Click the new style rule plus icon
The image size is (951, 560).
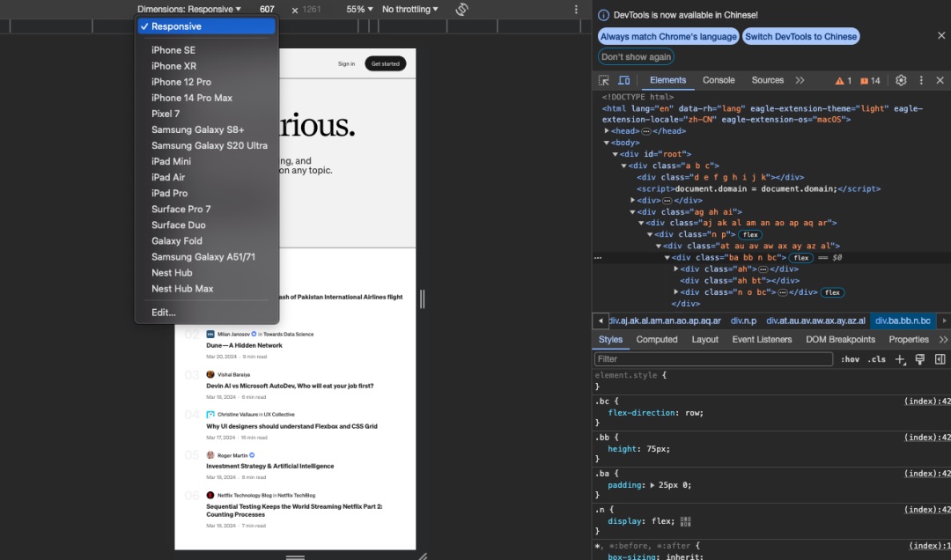click(x=900, y=359)
